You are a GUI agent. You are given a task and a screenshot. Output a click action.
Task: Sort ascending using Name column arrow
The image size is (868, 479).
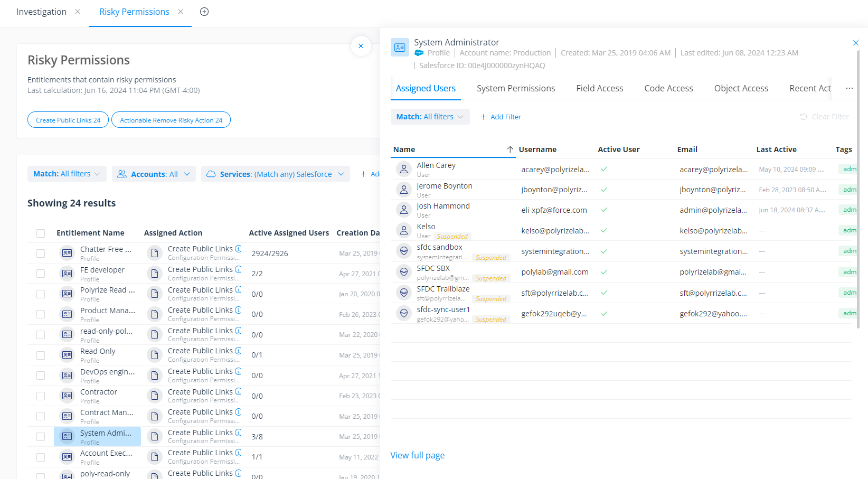pyautogui.click(x=510, y=149)
